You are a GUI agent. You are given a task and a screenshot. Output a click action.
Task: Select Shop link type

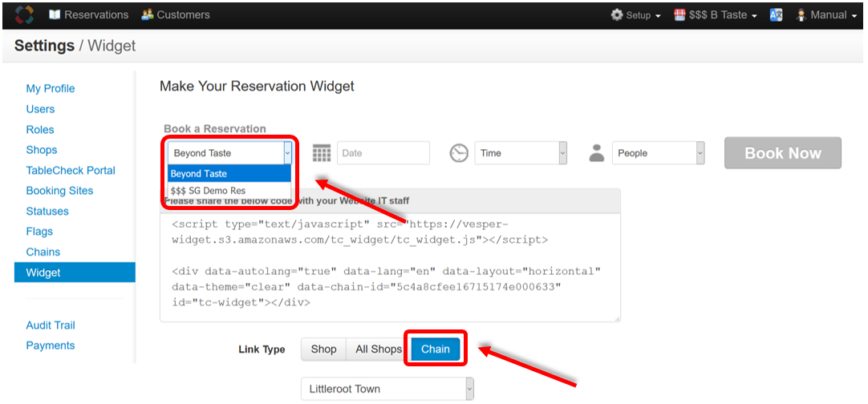tap(323, 349)
